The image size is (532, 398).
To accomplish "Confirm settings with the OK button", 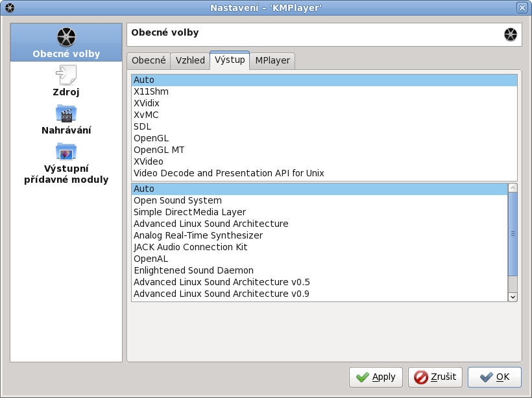I will [x=494, y=377].
